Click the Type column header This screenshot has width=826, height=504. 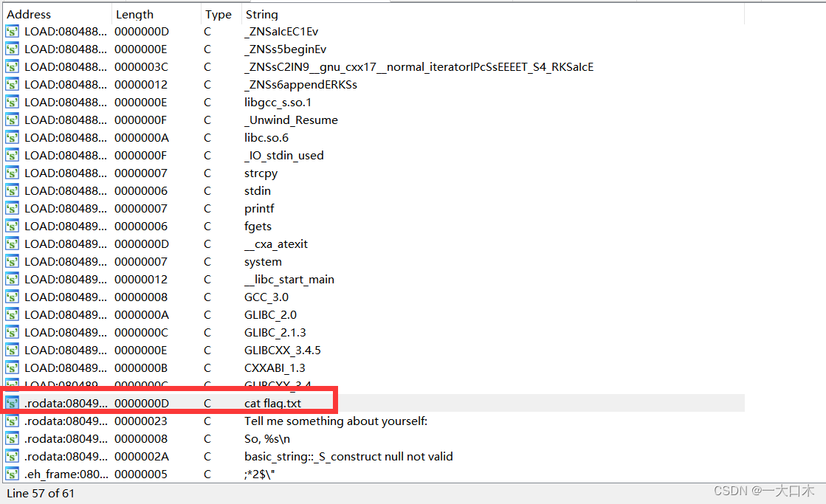click(218, 14)
